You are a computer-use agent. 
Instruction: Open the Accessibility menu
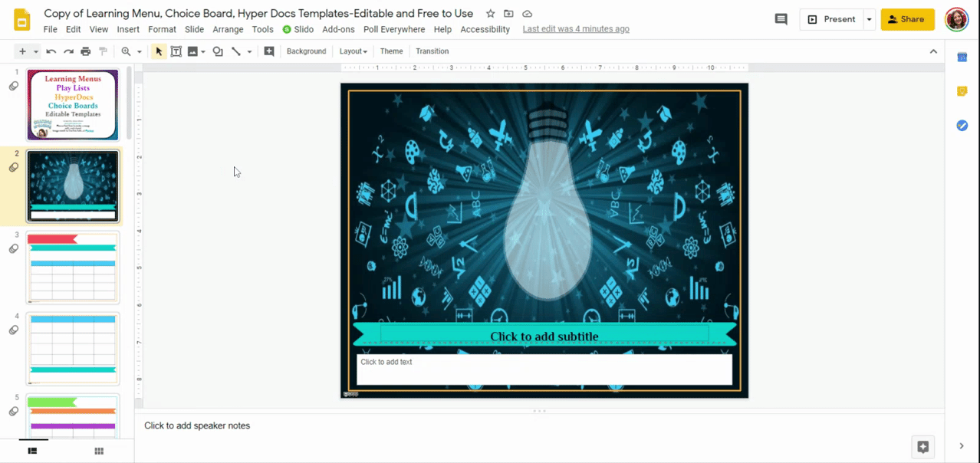tap(485, 29)
